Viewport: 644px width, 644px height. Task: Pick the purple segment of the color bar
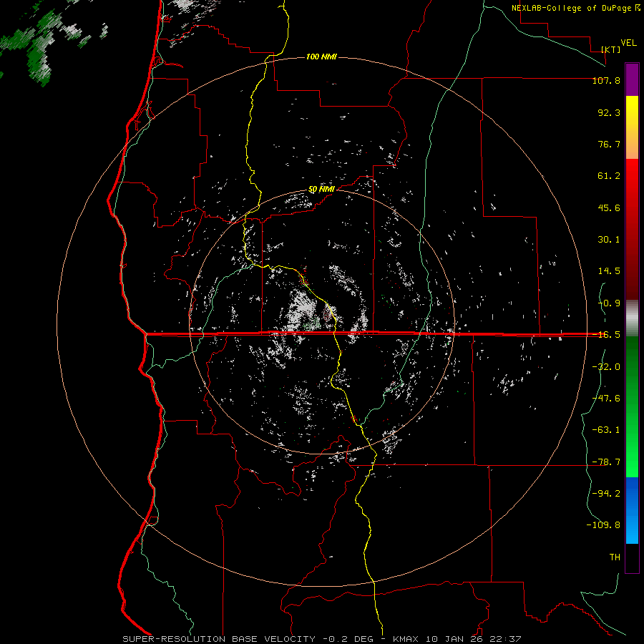coord(632,80)
